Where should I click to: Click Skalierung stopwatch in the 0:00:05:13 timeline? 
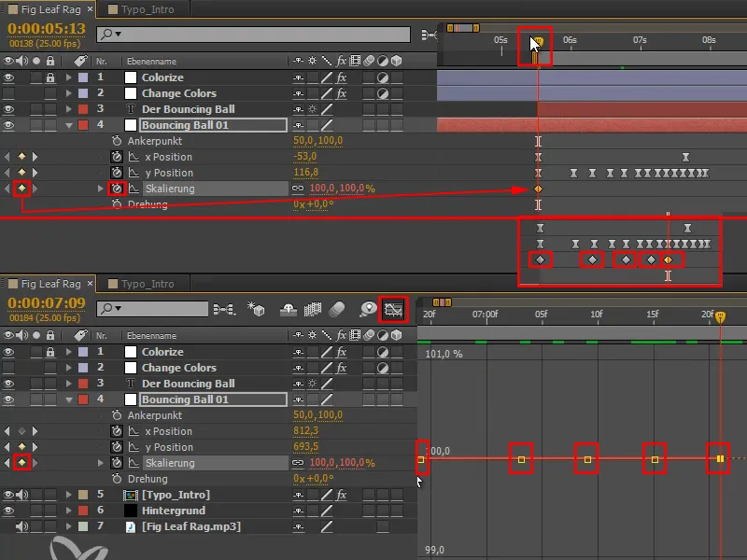pyautogui.click(x=117, y=189)
